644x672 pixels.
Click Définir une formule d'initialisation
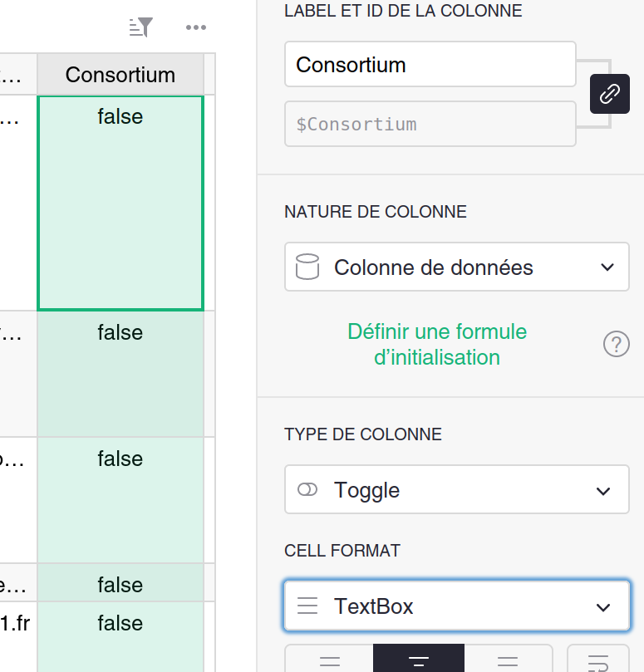click(x=436, y=344)
